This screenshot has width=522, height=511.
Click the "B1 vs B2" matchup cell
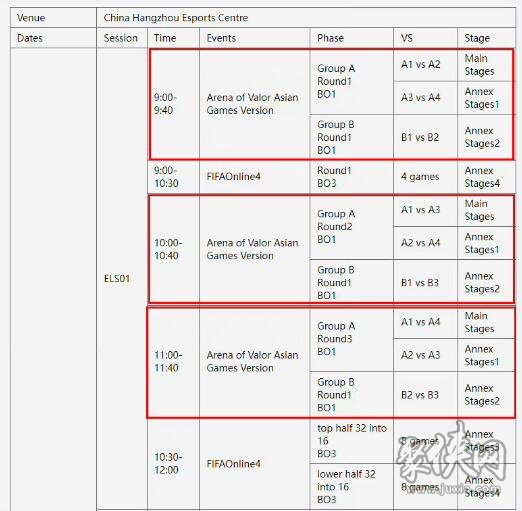426,137
